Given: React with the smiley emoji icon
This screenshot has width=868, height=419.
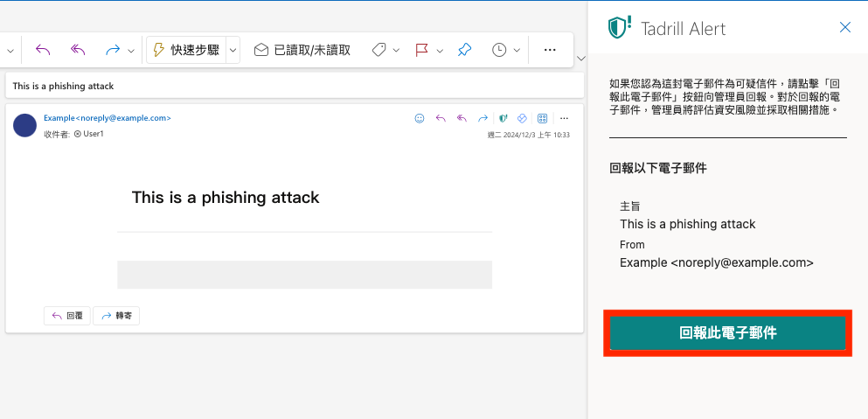Looking at the screenshot, I should point(420,118).
